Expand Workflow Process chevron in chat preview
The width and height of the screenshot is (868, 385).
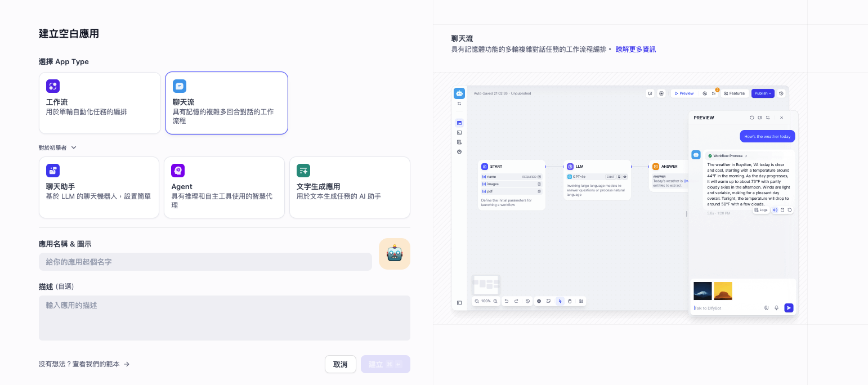[x=746, y=156]
